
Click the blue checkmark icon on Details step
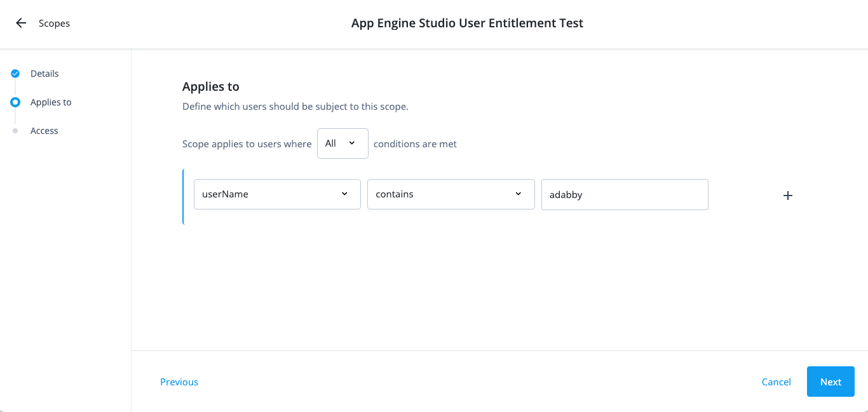click(x=15, y=73)
